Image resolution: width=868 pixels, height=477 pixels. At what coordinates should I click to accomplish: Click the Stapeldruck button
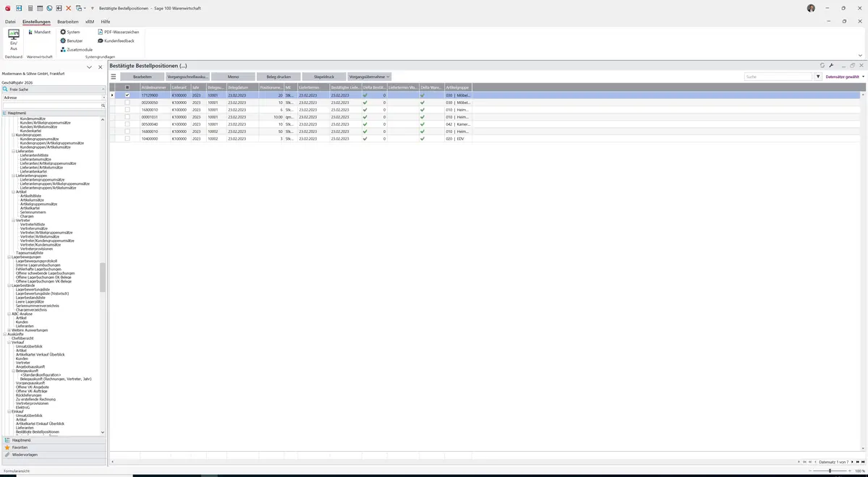click(x=324, y=77)
